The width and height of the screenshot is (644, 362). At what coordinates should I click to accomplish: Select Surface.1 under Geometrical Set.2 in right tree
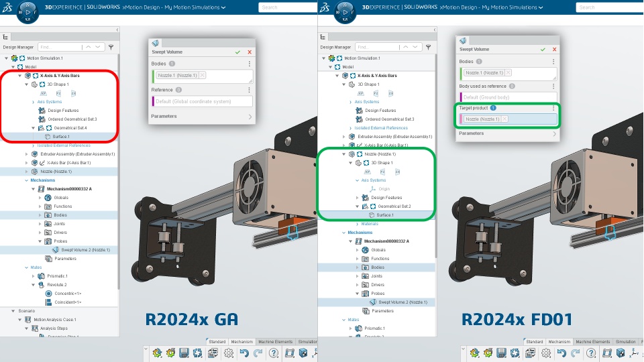[385, 215]
